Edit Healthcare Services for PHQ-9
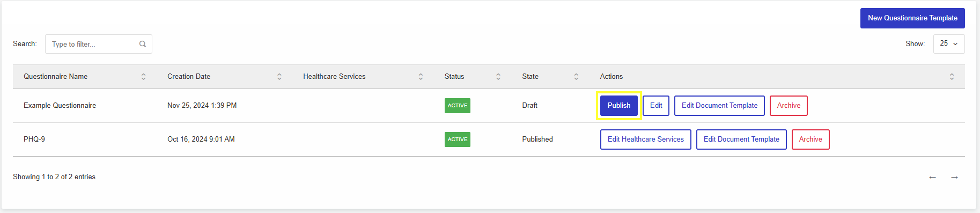Image resolution: width=980 pixels, height=213 pixels. (x=646, y=139)
